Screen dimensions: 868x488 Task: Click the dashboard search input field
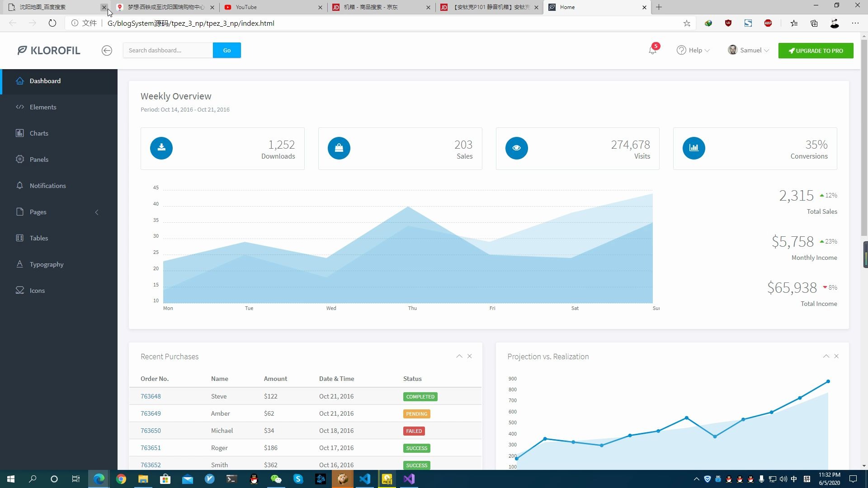(x=168, y=49)
